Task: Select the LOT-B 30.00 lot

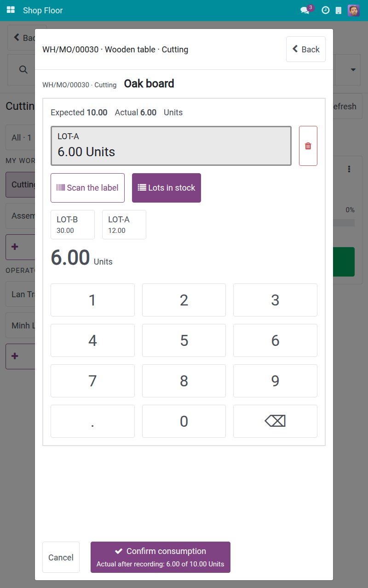Action: coord(73,225)
